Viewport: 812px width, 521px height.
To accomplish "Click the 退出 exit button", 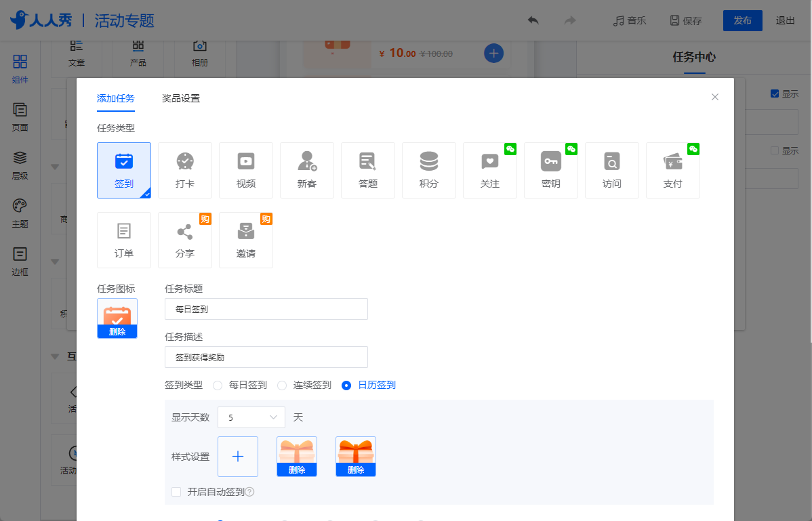I will pyautogui.click(x=785, y=21).
